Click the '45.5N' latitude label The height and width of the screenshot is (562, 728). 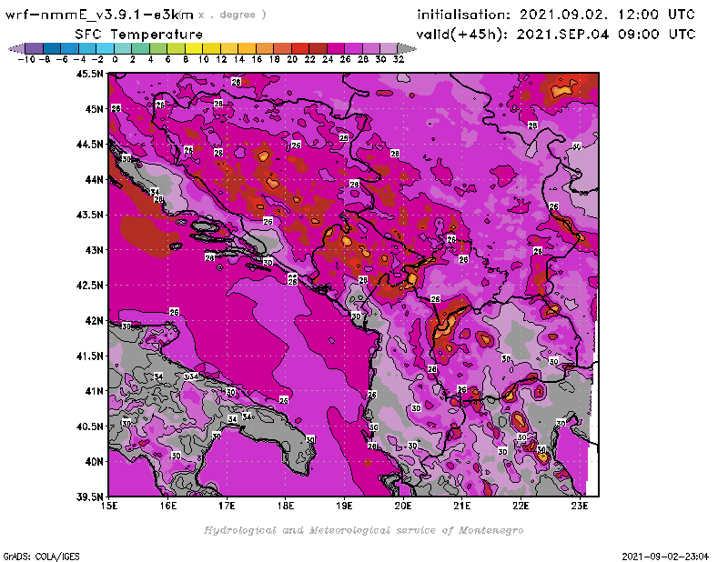[89, 74]
